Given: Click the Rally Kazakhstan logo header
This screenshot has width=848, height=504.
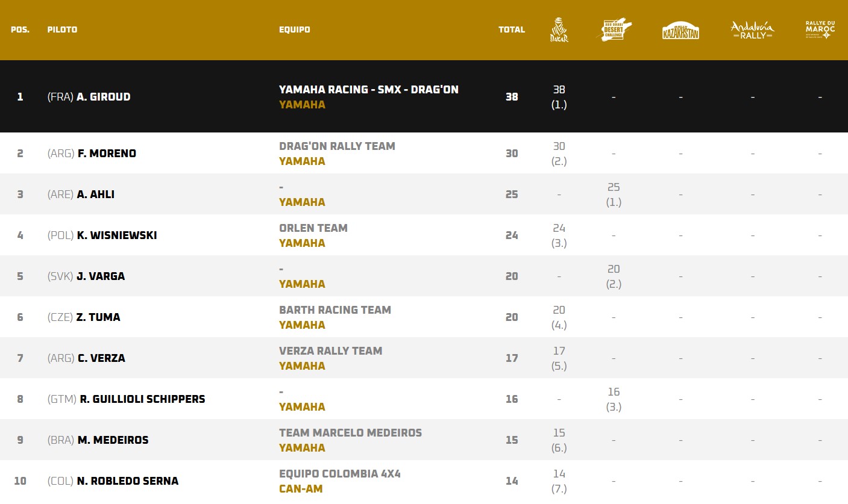Looking at the screenshot, I should [680, 30].
